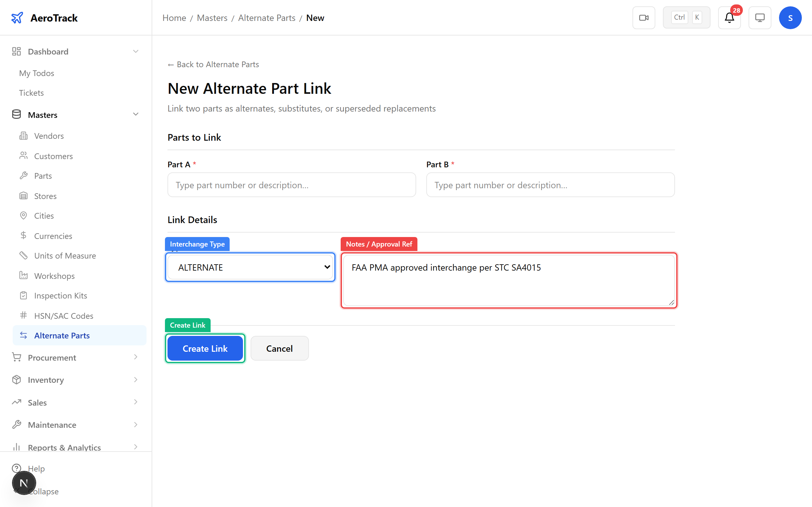Click the Workshops icon in sidebar

[23, 275]
